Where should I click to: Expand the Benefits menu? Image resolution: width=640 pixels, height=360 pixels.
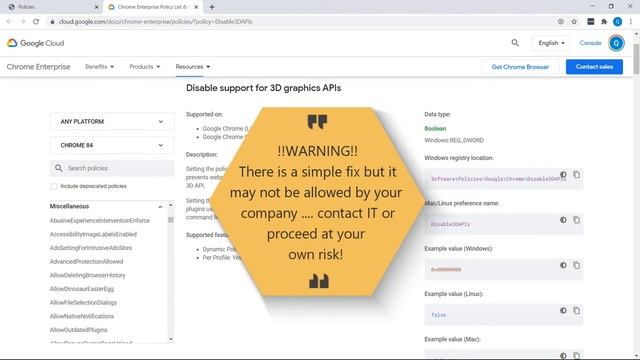pyautogui.click(x=100, y=67)
